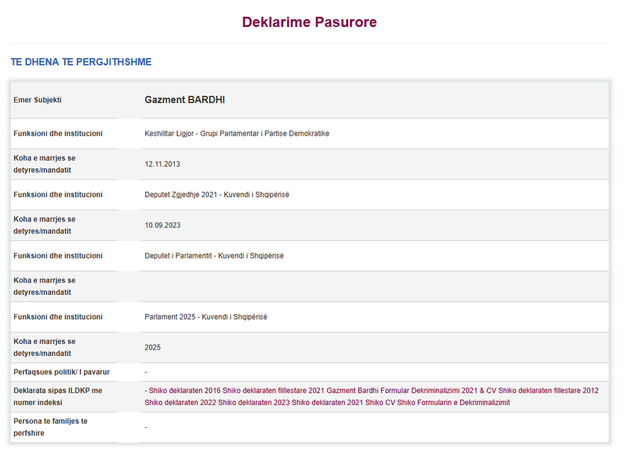Open Shiko deklaraten fillestare 2012 link
This screenshot has width=640, height=459.
pyautogui.click(x=548, y=390)
